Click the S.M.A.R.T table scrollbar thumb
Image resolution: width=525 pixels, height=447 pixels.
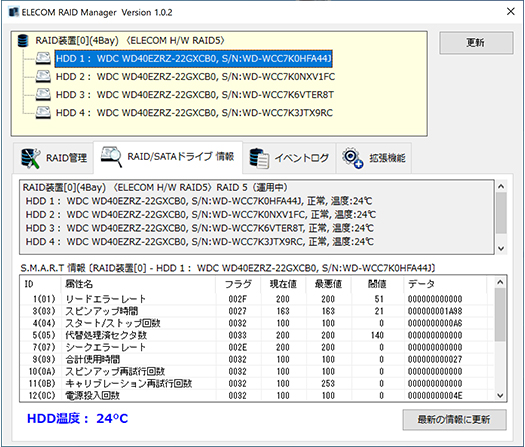point(500,315)
